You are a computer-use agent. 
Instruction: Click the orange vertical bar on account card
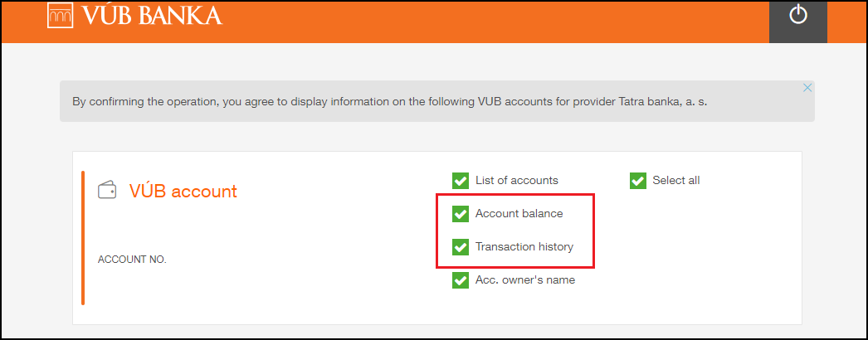point(83,238)
